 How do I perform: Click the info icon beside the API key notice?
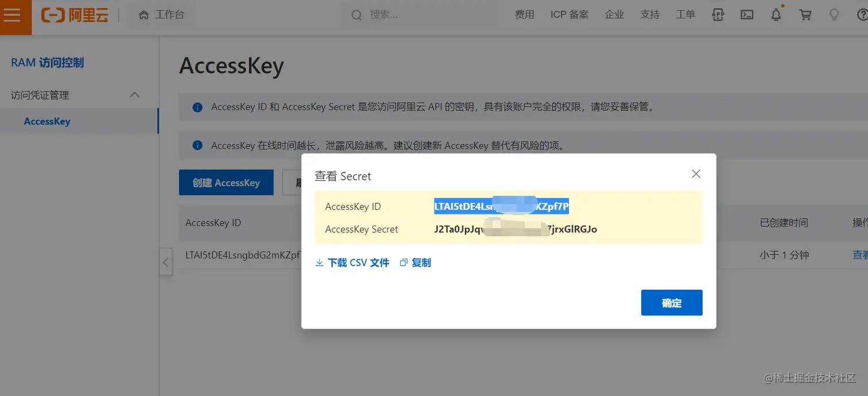tap(197, 107)
